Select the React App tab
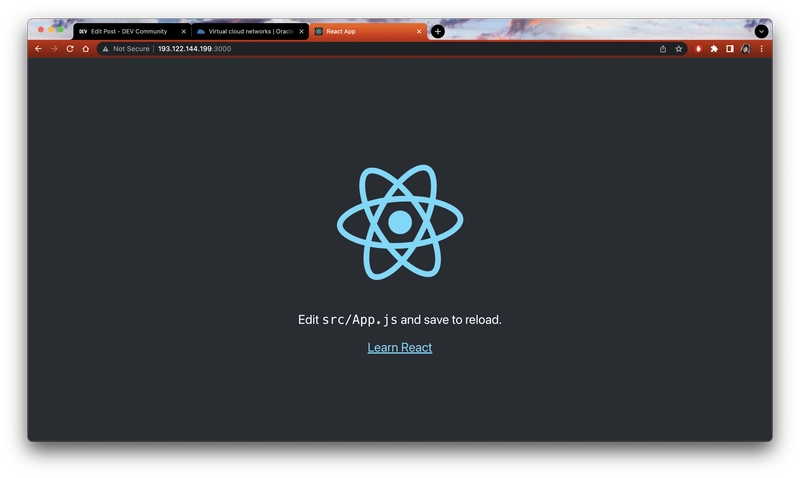 point(368,32)
